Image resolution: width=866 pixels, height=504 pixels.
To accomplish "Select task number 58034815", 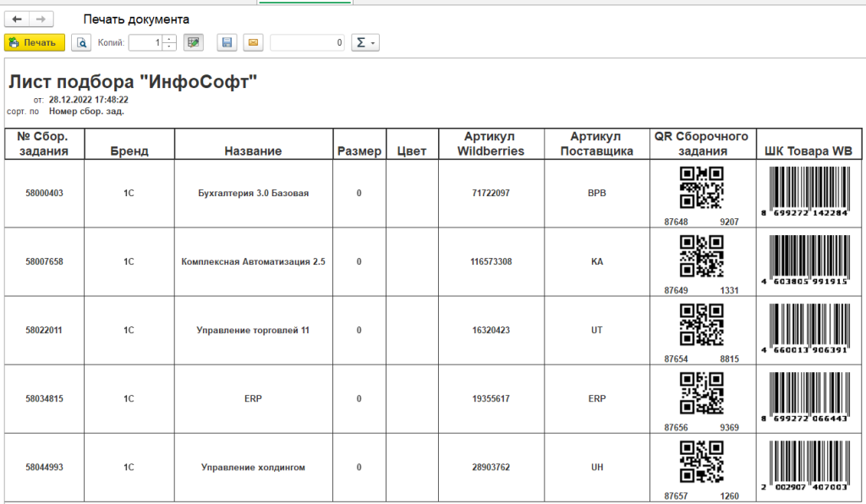I will 44,398.
